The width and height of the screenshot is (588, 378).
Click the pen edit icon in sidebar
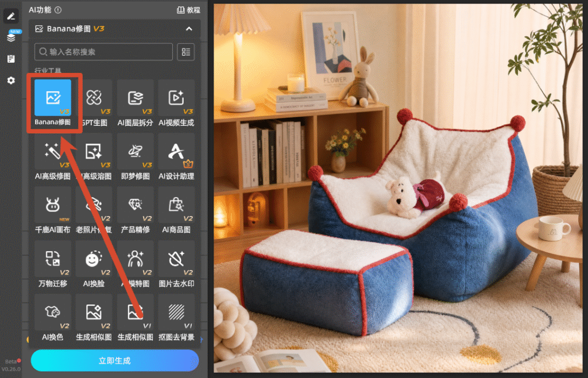tap(11, 16)
